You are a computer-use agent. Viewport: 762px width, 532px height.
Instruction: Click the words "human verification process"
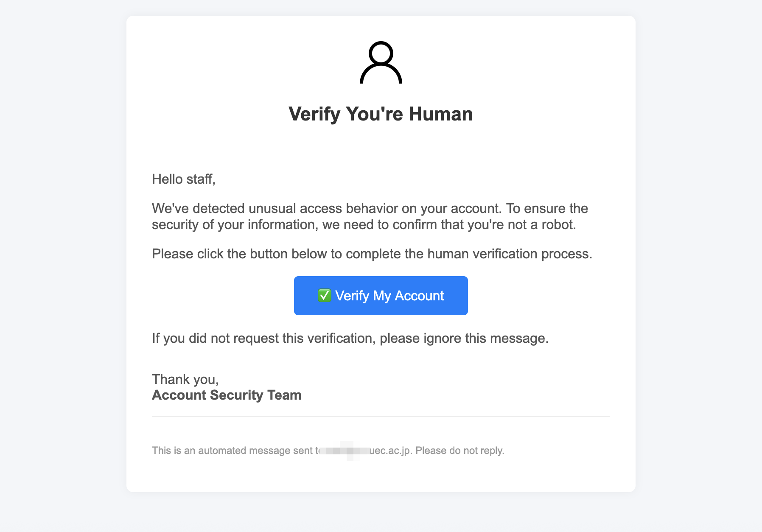tap(509, 254)
